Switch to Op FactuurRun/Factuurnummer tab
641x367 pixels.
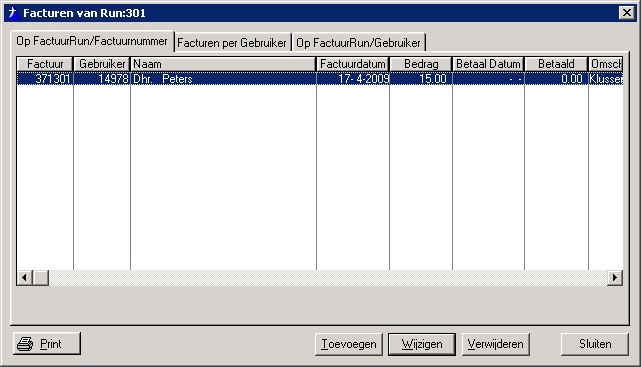[x=92, y=41]
